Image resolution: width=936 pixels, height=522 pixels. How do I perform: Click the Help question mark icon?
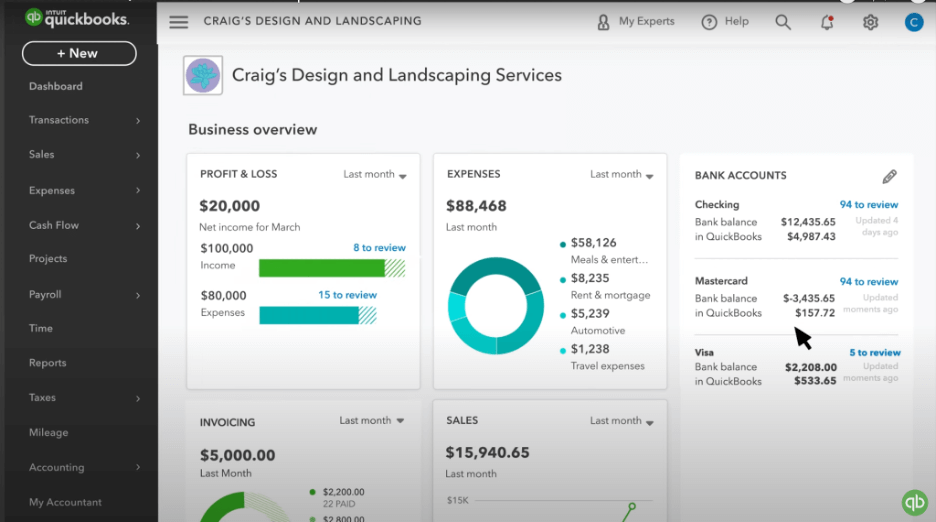709,22
